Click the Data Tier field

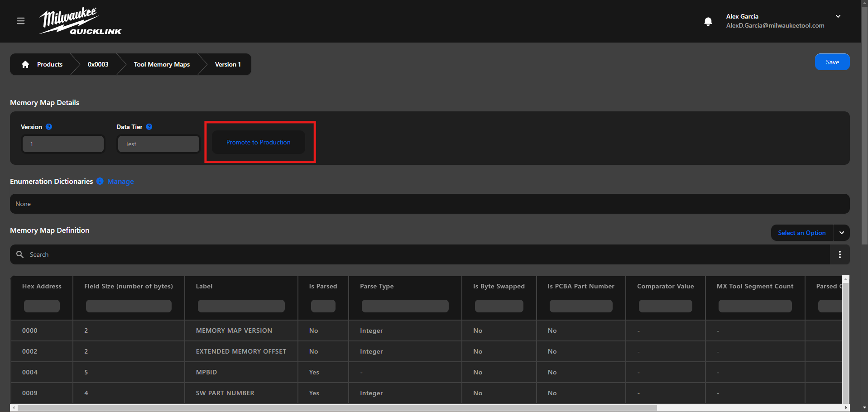click(x=158, y=144)
